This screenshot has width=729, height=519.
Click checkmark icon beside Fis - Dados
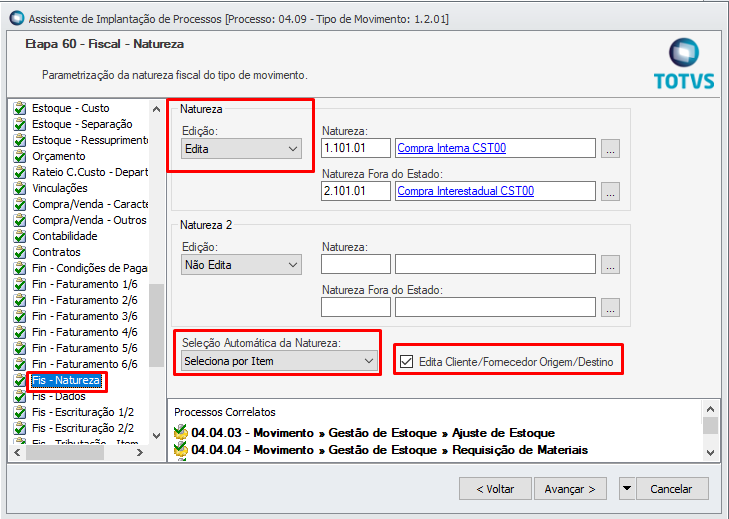click(x=20, y=396)
